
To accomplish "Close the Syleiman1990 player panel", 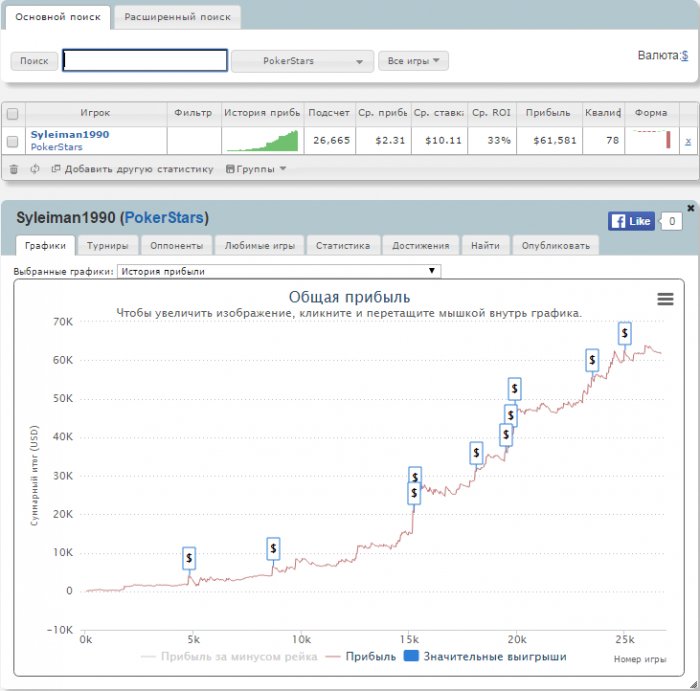I will pyautogui.click(x=690, y=208).
